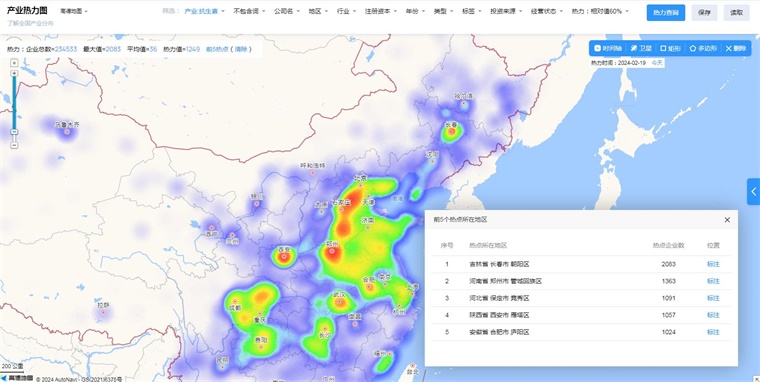Open the 行业 filter menu
Screen dimensions: 760x382
tap(347, 11)
